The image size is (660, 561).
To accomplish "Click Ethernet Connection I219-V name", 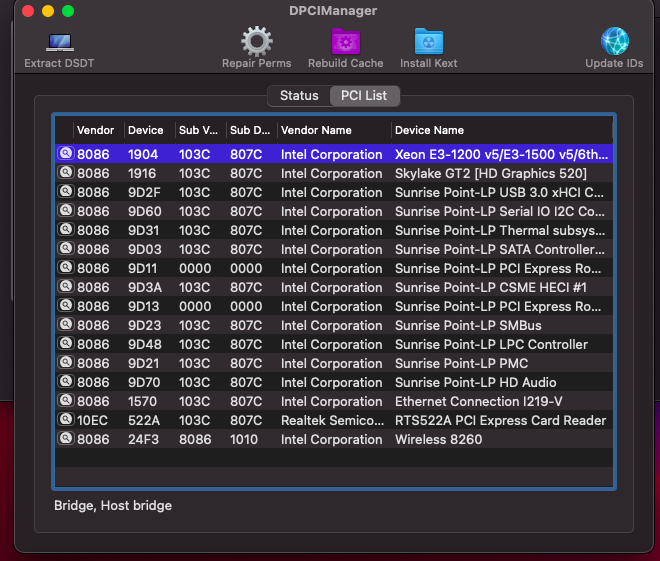I will 479,401.
